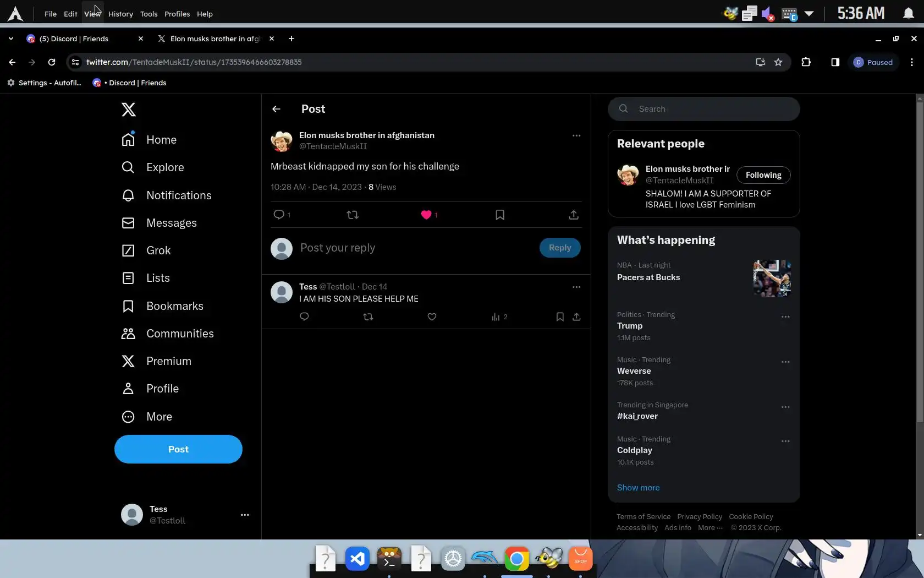Unlike the Mrbeast kidnapped post
Viewport: 924px width, 578px height.
[x=426, y=215]
